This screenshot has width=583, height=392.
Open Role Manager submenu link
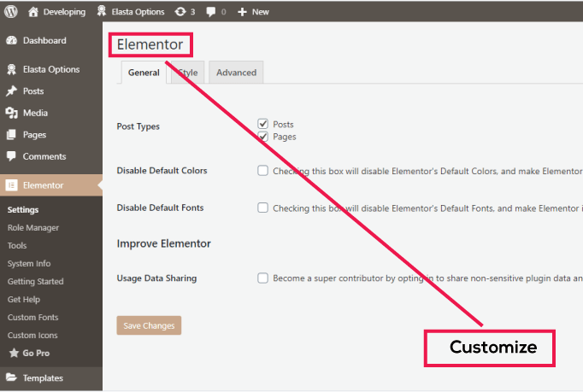coord(33,228)
